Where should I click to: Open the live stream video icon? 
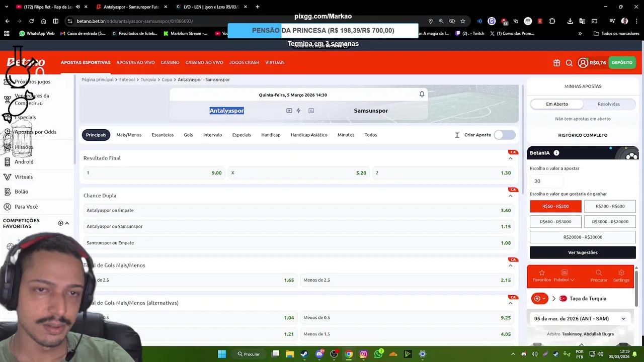coord(289,111)
